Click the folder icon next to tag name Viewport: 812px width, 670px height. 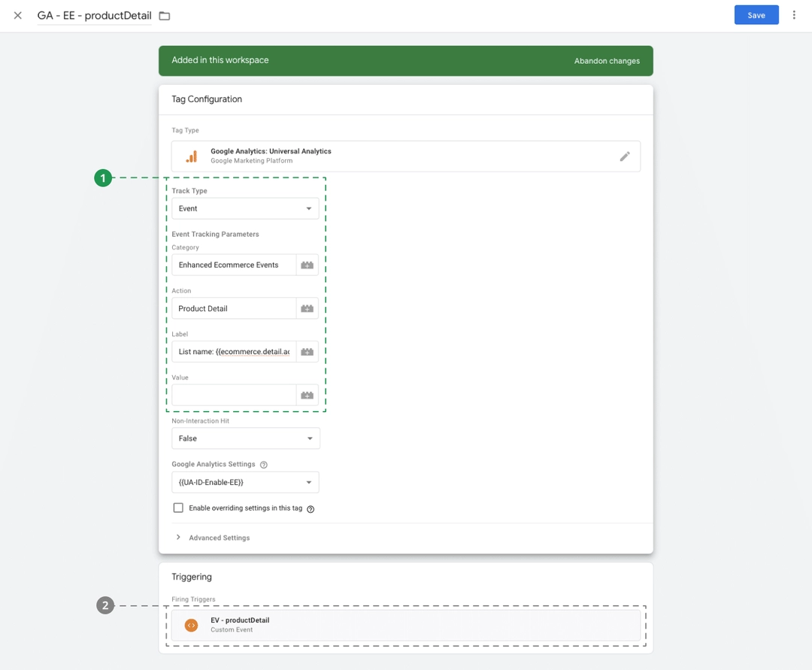click(x=164, y=16)
